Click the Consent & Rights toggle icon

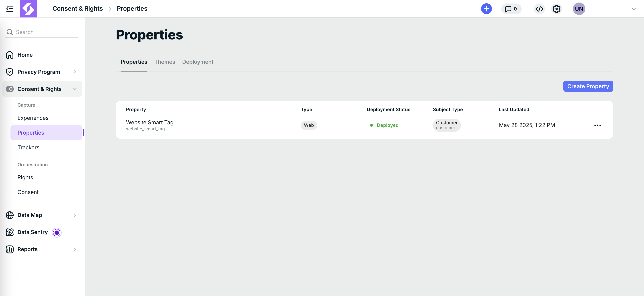tap(10, 89)
